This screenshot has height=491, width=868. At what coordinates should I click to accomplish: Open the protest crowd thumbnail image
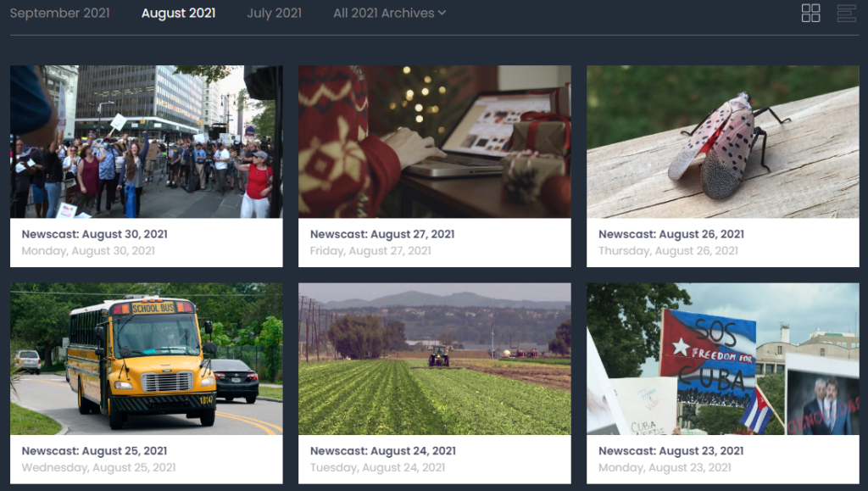tap(146, 142)
